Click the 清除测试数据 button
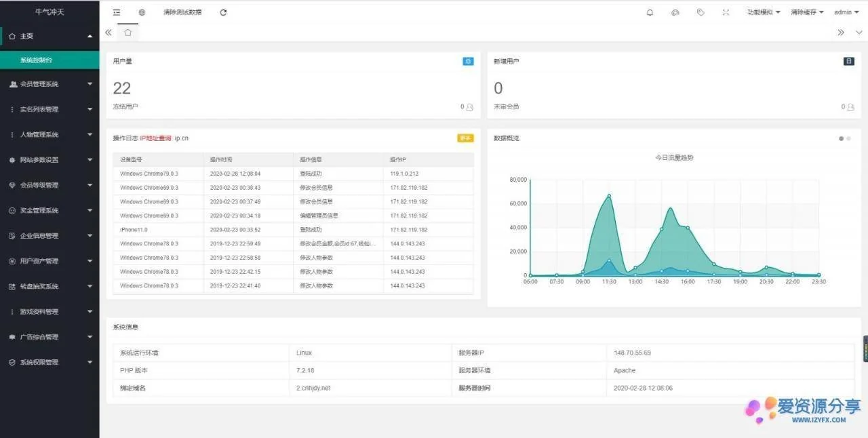868x438 pixels. click(x=182, y=12)
